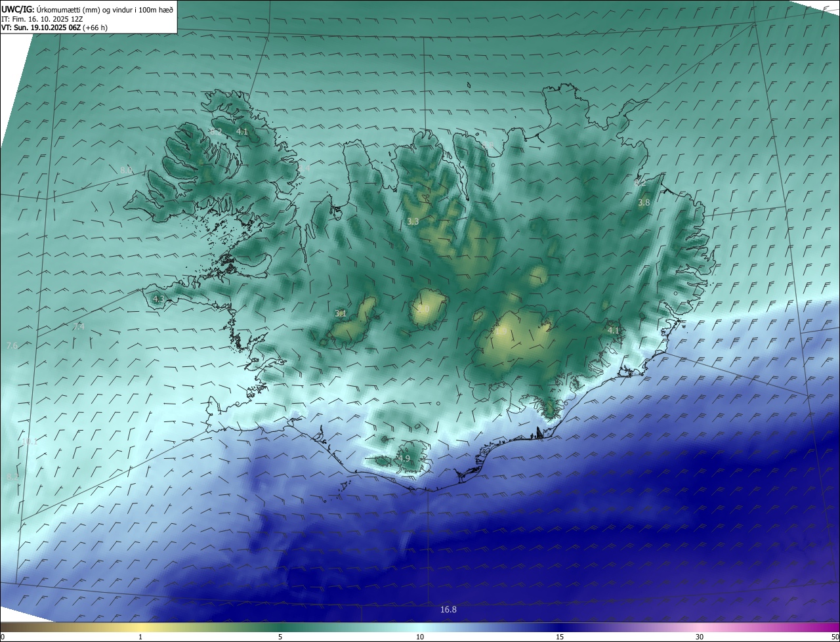This screenshot has height=642, width=840.
Task: Click the '4.9' value near the south coast
Action: [404, 459]
